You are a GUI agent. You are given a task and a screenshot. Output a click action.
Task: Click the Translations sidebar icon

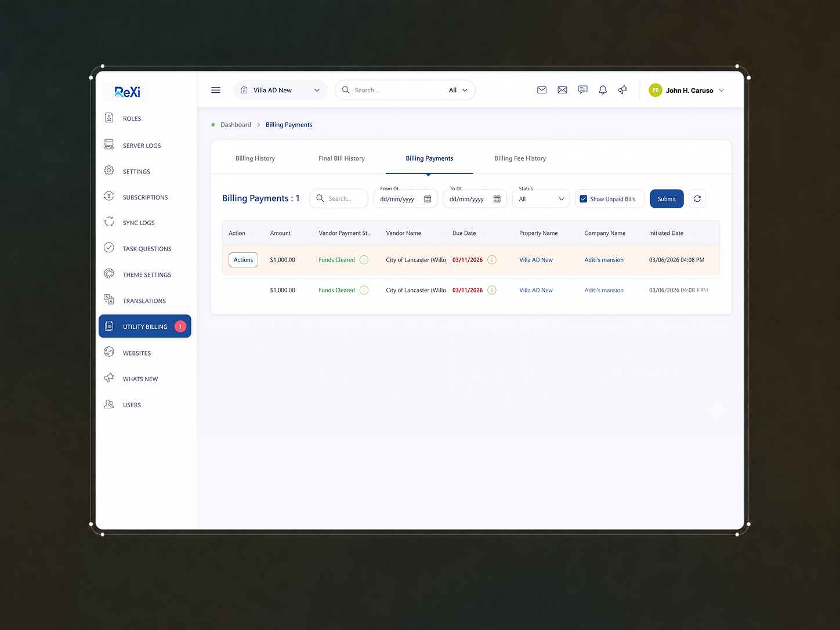tap(109, 299)
